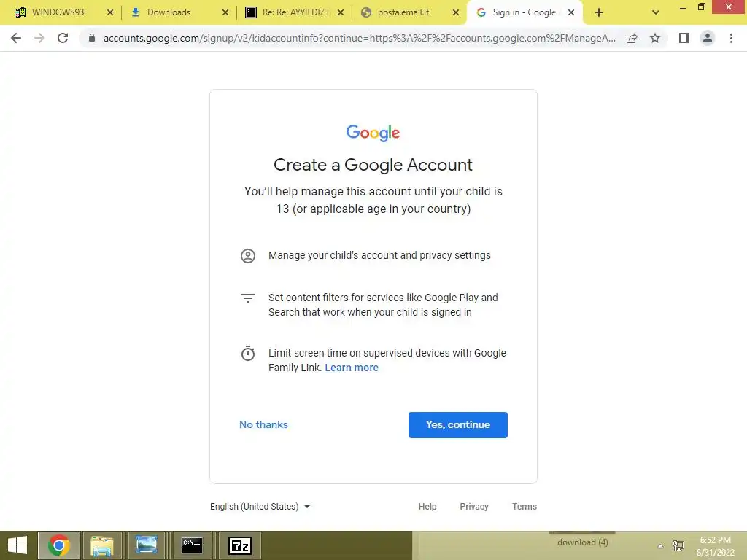Image resolution: width=747 pixels, height=560 pixels.
Task: Reload the current page
Action: [63, 38]
